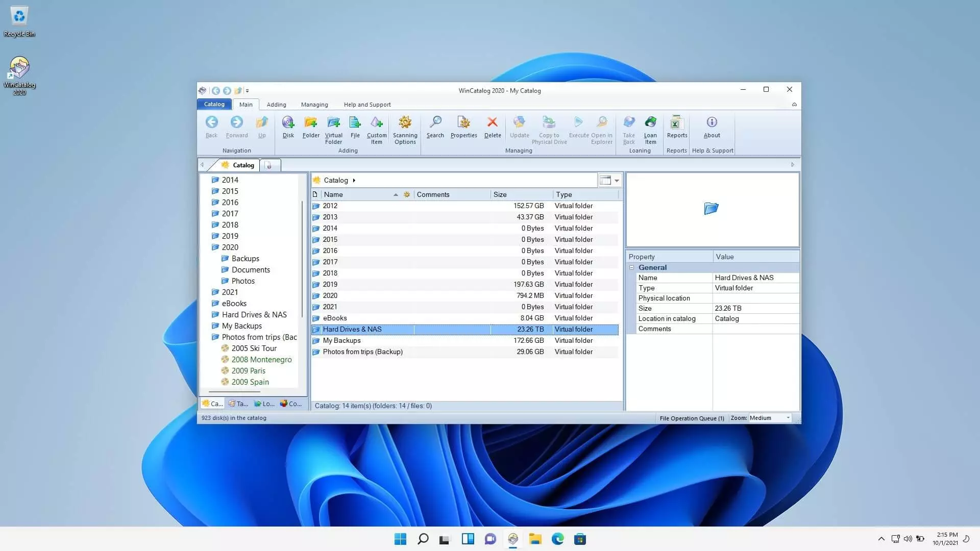This screenshot has height=551, width=980.
Task: Open Microsoft Edge from taskbar
Action: click(x=557, y=539)
